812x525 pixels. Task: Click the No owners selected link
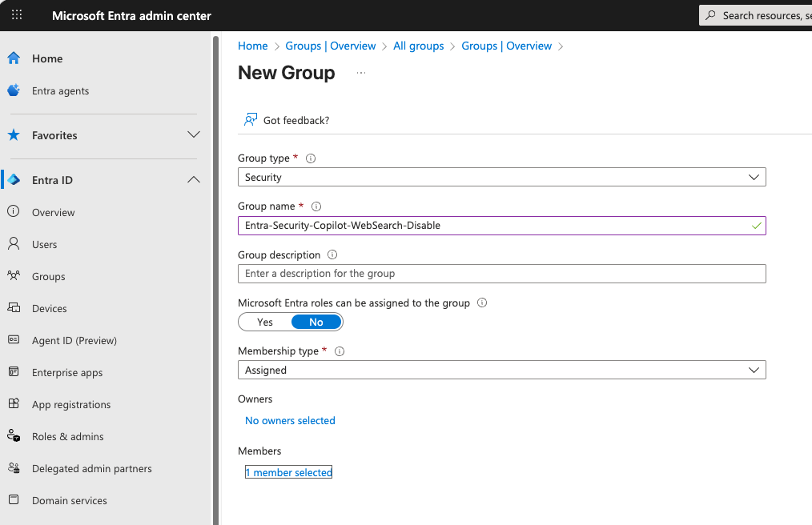coord(290,420)
